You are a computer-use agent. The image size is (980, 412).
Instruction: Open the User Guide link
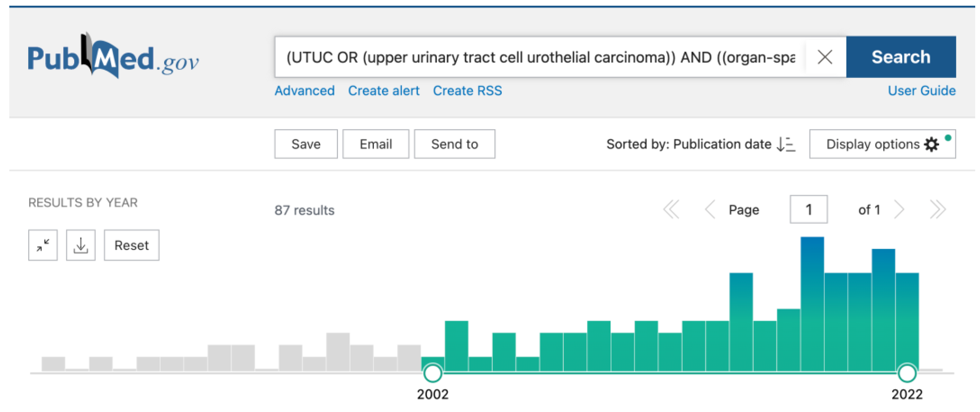(x=921, y=91)
